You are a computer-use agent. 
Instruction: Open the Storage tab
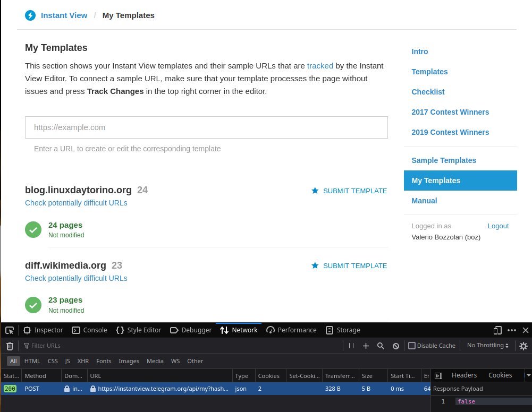(x=343, y=330)
